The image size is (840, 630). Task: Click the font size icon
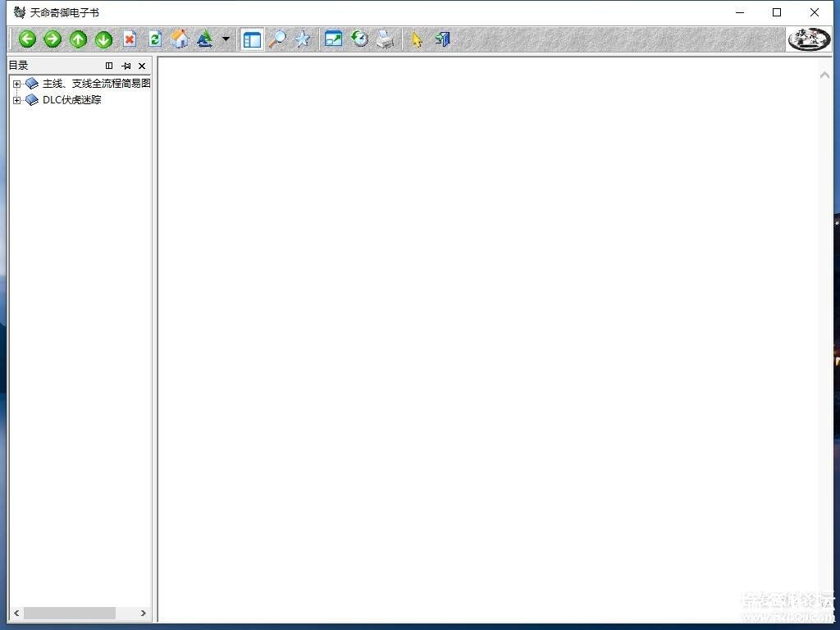pos(204,39)
